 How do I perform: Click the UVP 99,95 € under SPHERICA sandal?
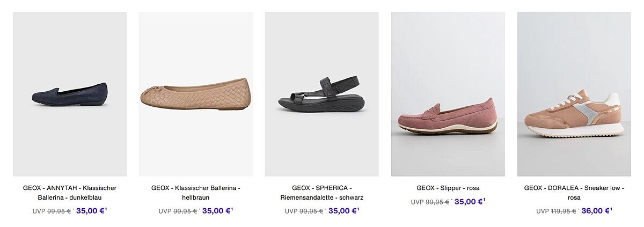[311, 211]
